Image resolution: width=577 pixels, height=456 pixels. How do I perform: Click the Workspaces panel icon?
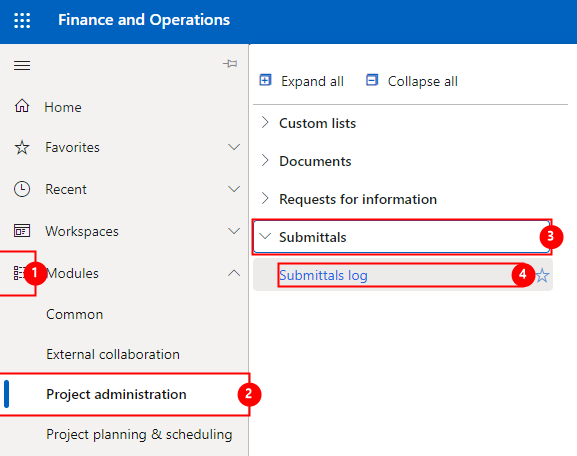click(x=22, y=231)
